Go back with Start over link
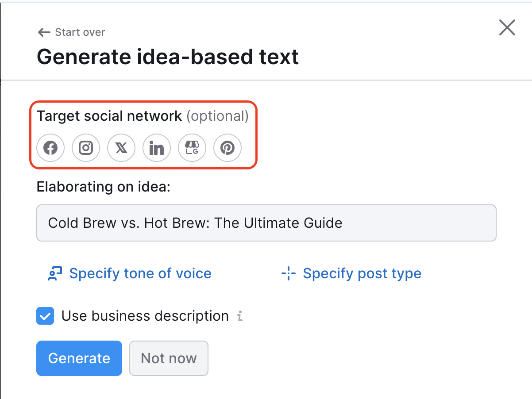The image size is (532, 399). coord(71,32)
